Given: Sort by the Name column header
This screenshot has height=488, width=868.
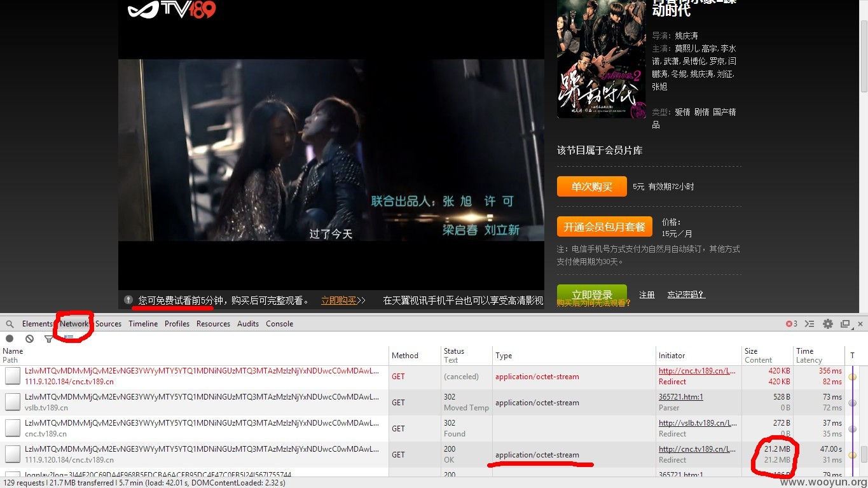Looking at the screenshot, I should pos(194,355).
